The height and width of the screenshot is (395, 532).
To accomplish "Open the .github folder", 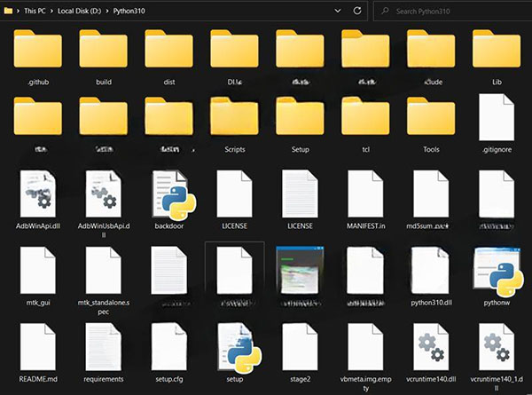I will [x=38, y=51].
